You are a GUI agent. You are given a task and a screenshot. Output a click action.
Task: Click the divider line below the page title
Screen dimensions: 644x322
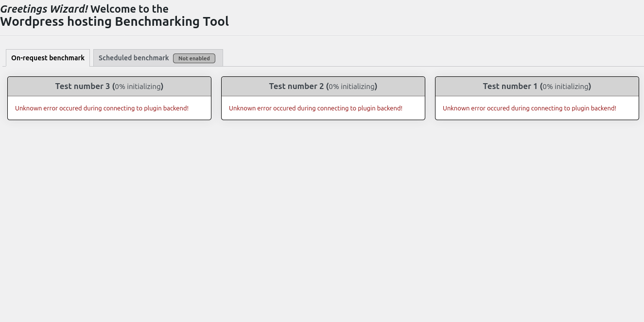(322, 36)
